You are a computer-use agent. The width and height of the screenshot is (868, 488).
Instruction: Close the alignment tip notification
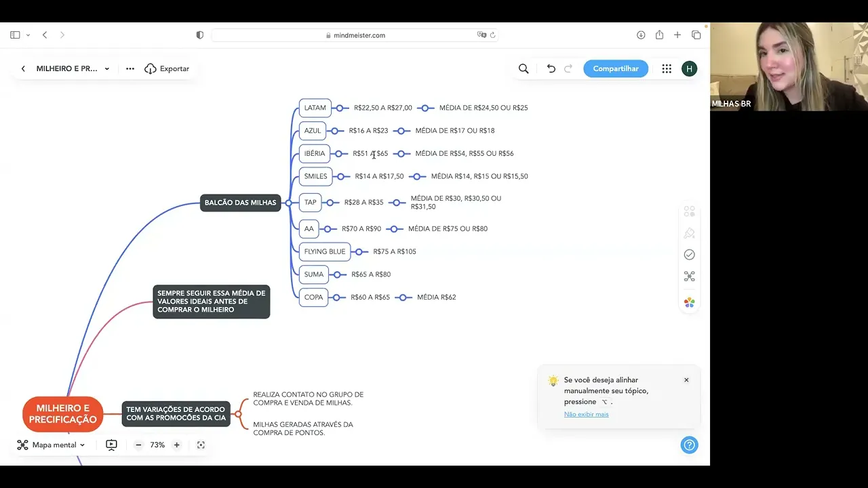(x=686, y=380)
